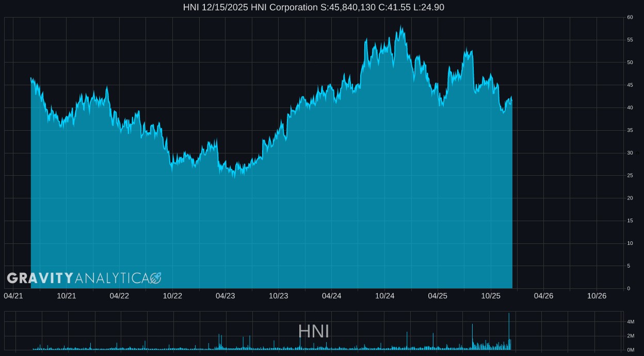The height and width of the screenshot is (356, 644).
Task: Click the HNI Corporation chart title
Action: tap(313, 7)
